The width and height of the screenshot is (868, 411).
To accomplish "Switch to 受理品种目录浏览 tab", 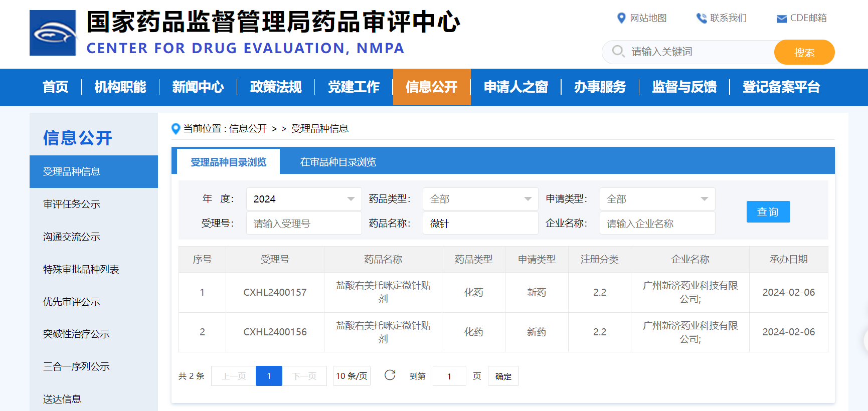I will [229, 162].
